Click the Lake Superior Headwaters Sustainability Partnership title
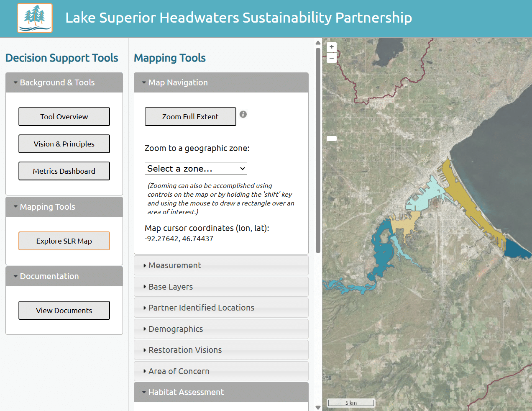Image resolution: width=532 pixels, height=411 pixels. tap(238, 18)
